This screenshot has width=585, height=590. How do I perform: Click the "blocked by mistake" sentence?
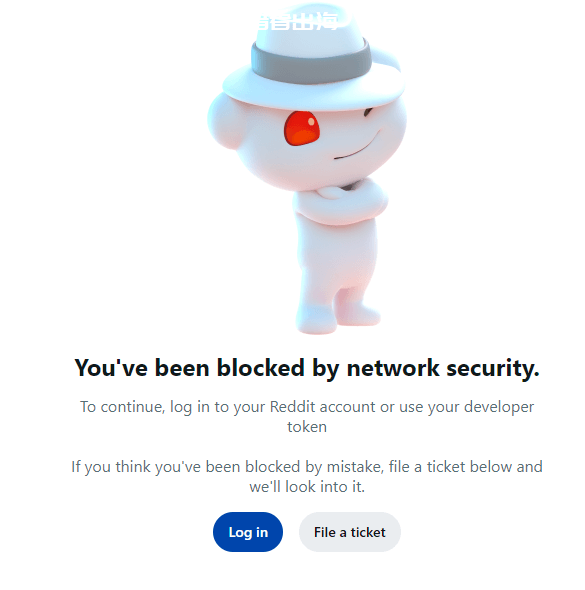[x=307, y=476]
